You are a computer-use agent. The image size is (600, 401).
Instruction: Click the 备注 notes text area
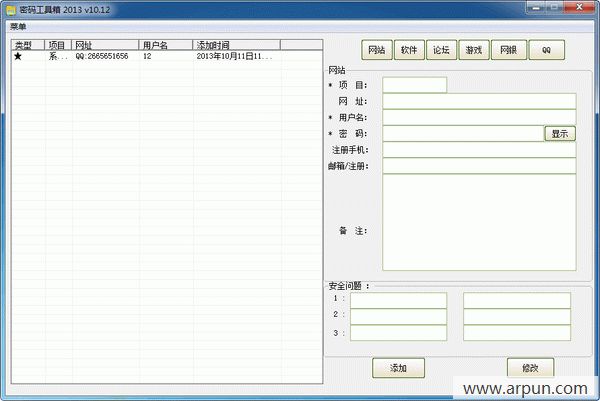(x=478, y=222)
